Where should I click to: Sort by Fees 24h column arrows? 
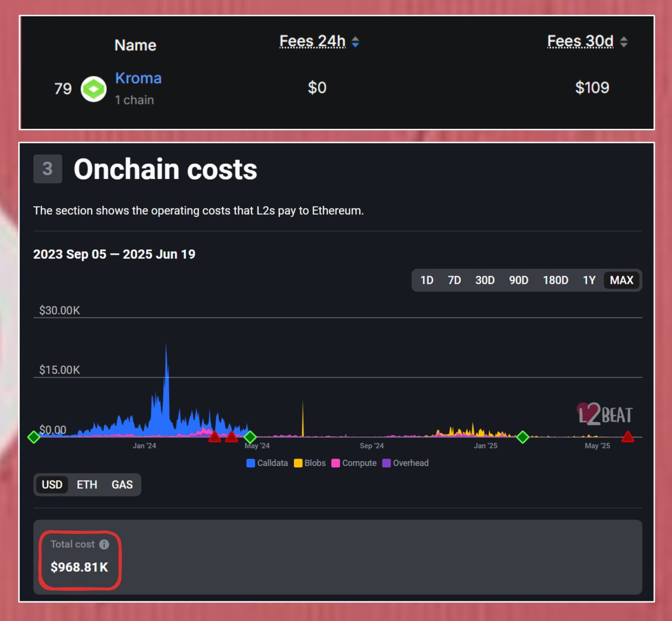coord(355,42)
